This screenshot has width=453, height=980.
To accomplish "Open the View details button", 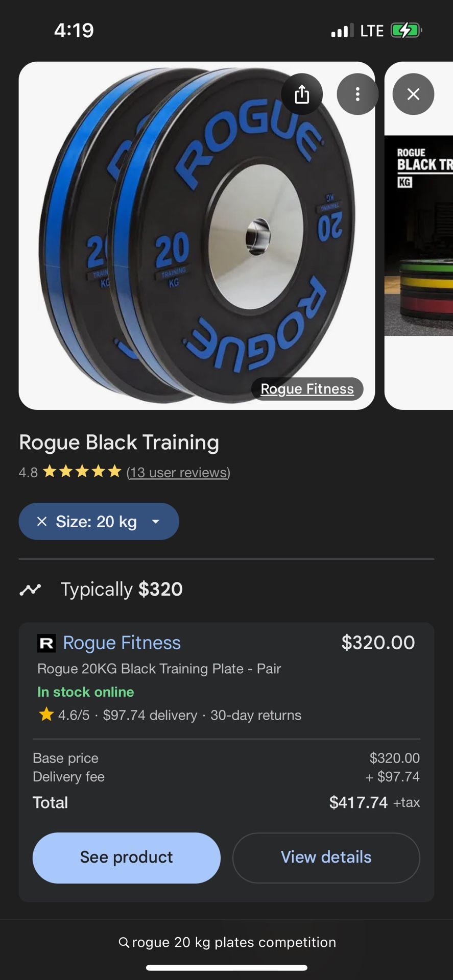I will click(326, 857).
